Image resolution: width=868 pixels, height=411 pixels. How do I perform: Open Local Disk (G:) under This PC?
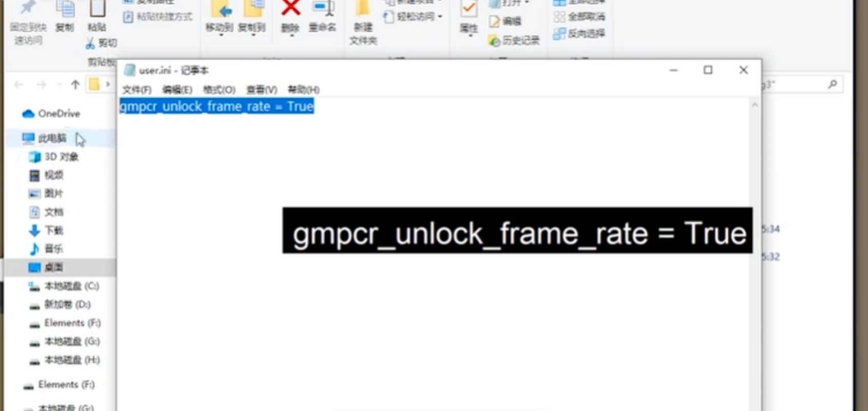[64, 341]
